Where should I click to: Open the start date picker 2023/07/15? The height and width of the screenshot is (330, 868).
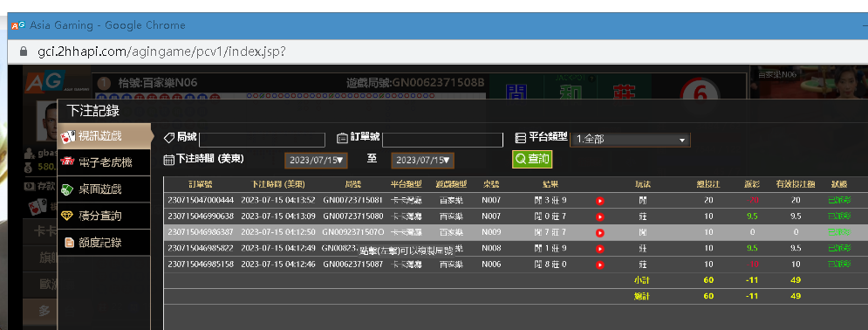316,161
